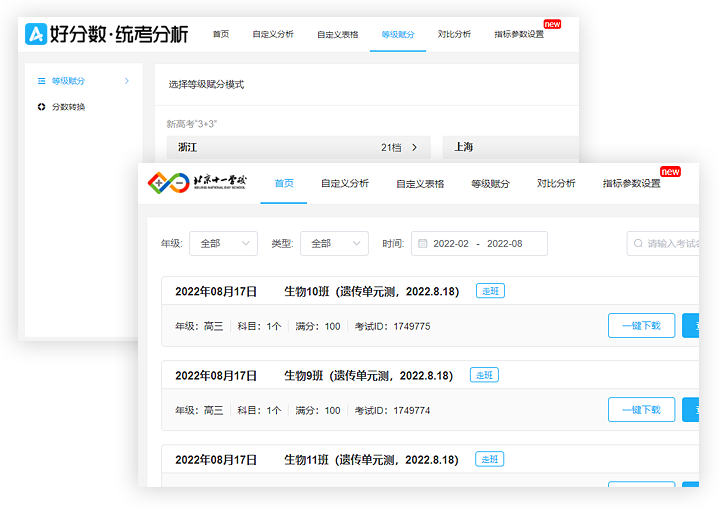The width and height of the screenshot is (720, 510).
Task: Select the 上海 grading mode option
Action: pos(510,147)
